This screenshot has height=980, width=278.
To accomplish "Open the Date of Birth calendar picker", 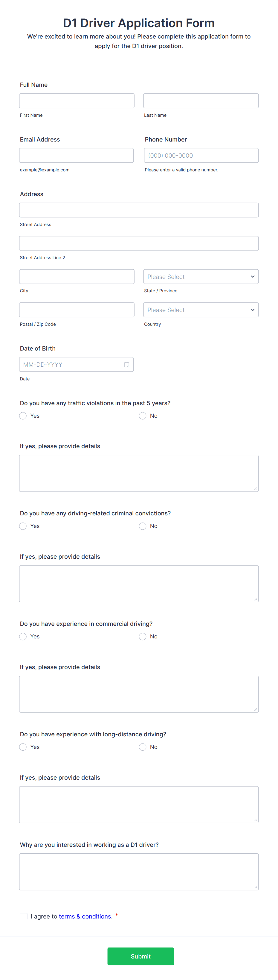I will pyautogui.click(x=127, y=364).
